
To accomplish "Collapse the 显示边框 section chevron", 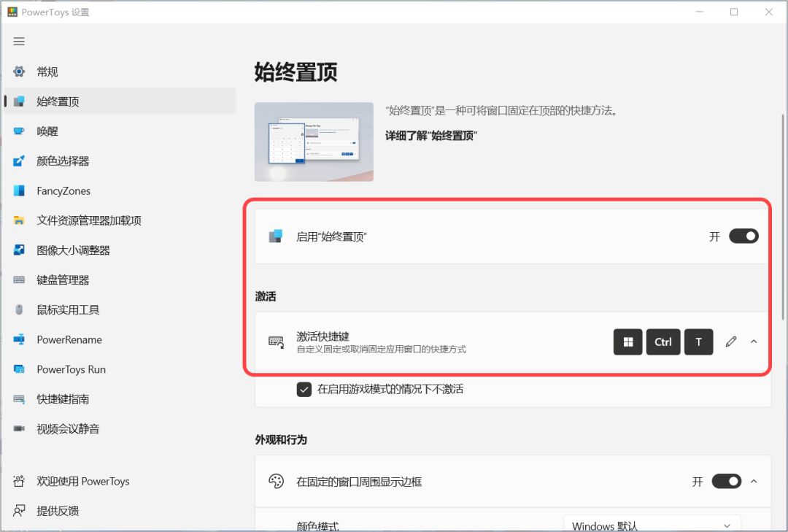I will 754,482.
